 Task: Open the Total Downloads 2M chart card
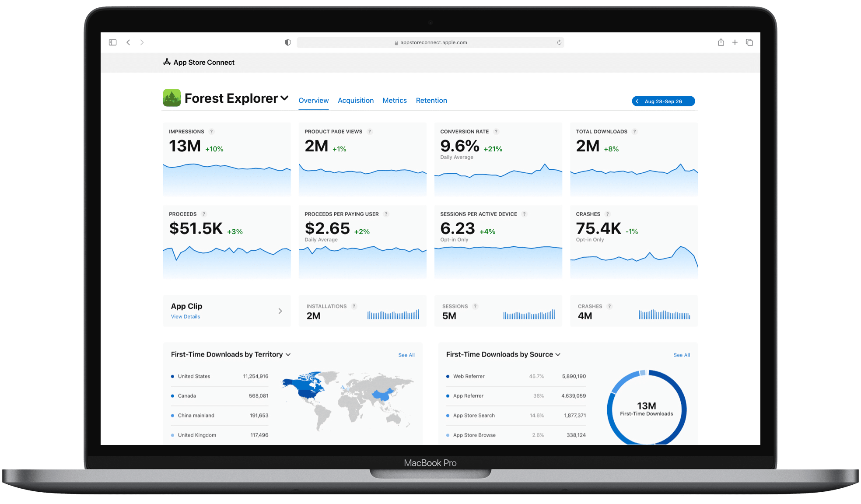(x=634, y=159)
